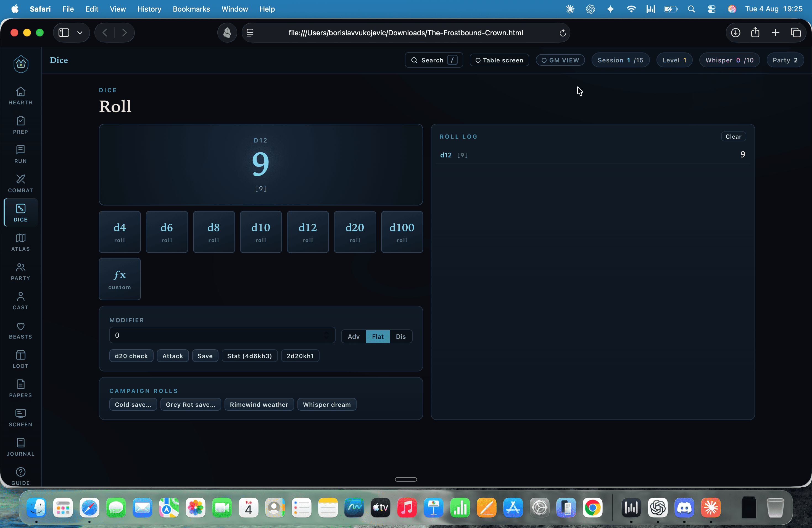Open a new Safari tab
The height and width of the screenshot is (528, 812).
coord(776,33)
